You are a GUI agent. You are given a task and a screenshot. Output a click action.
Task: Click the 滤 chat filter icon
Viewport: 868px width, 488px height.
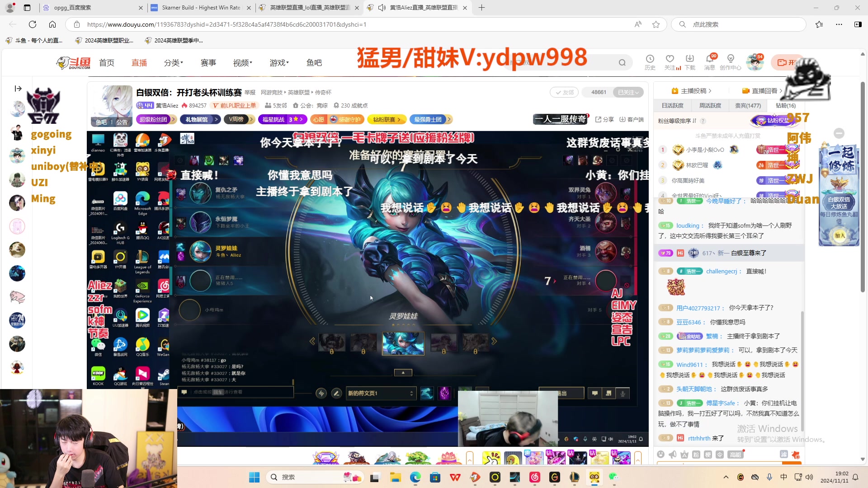tap(784, 454)
